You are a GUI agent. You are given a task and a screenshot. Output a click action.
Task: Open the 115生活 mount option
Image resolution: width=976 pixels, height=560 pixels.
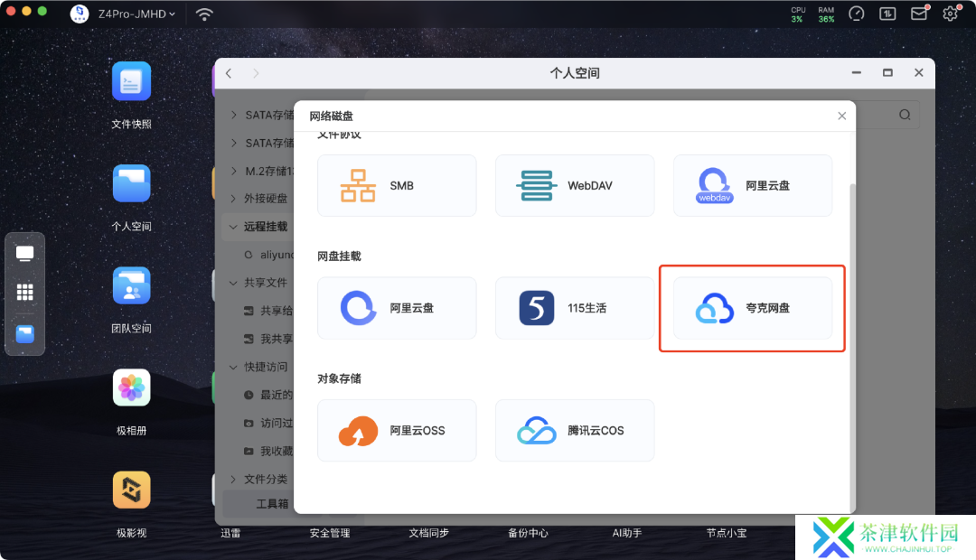[x=575, y=308]
